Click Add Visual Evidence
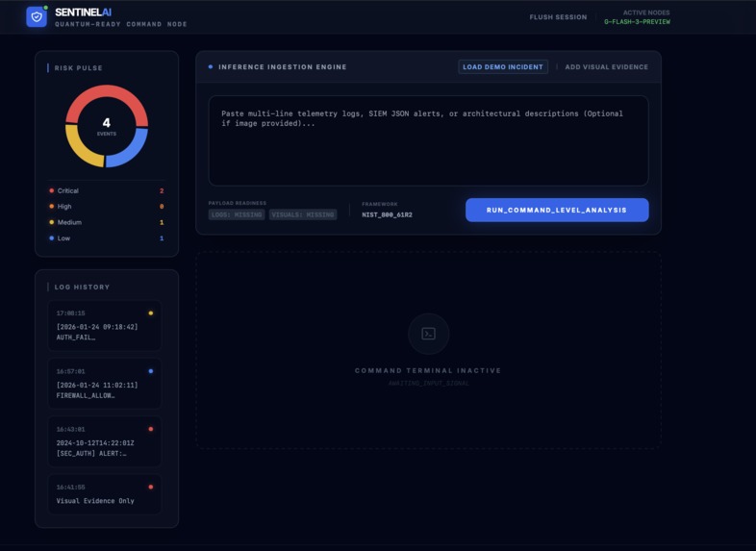Screen dimensions: 756x551 coord(607,67)
